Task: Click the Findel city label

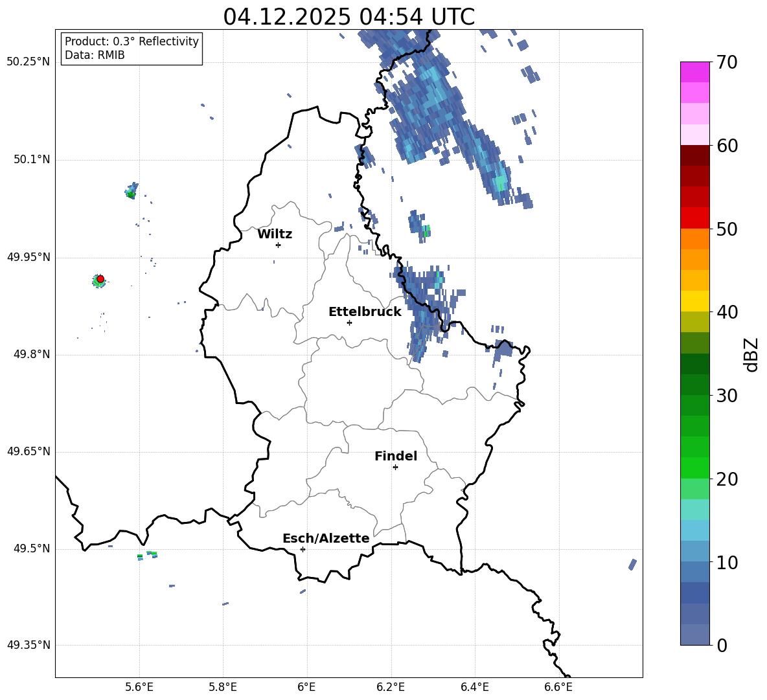Action: (x=396, y=456)
